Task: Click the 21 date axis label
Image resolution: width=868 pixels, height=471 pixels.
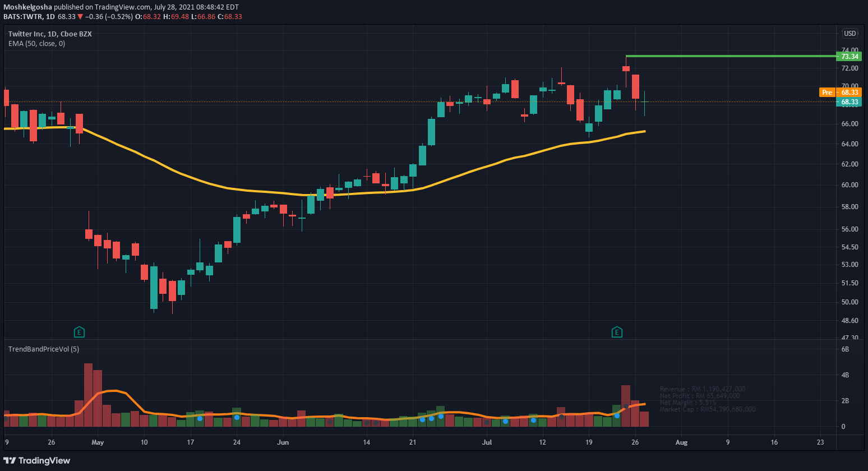Action: [x=413, y=442]
